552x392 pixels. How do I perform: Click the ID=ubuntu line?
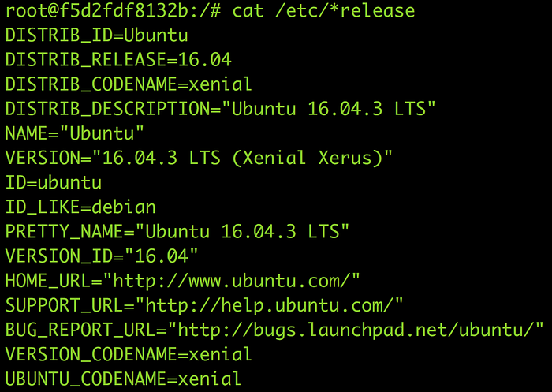54,182
